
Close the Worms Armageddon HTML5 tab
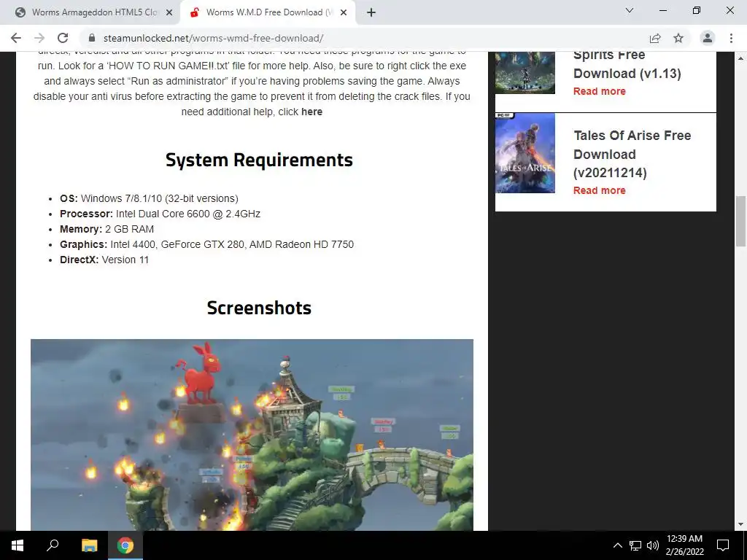pos(169,12)
